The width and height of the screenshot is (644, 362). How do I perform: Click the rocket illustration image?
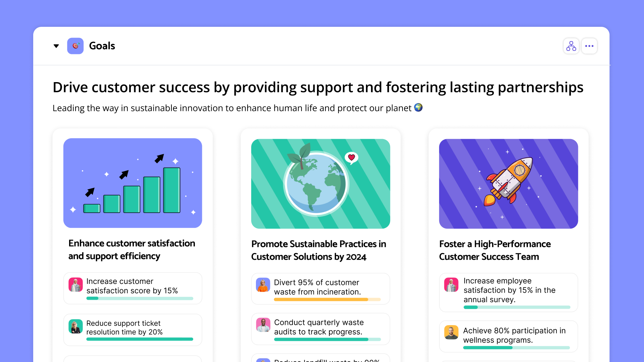(508, 184)
